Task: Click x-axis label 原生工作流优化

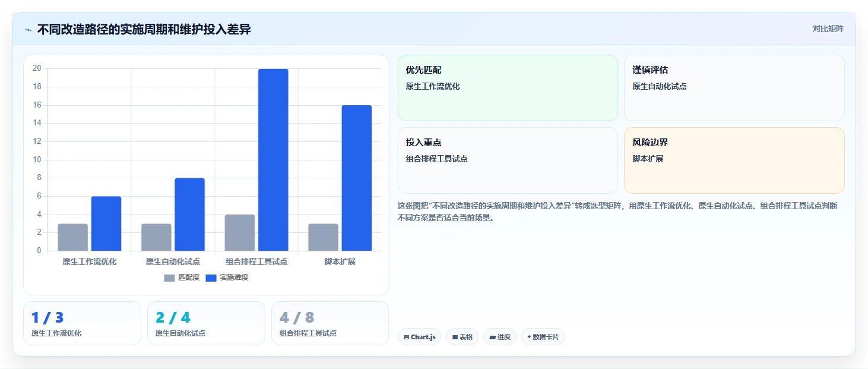Action: [90, 261]
